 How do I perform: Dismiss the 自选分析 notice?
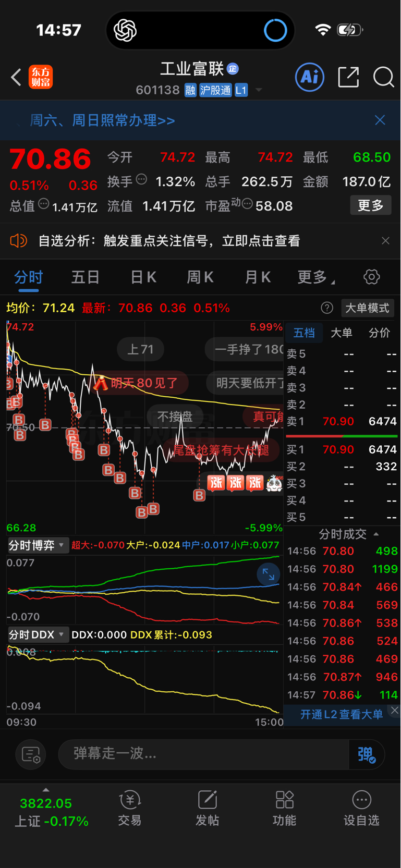coord(385,241)
